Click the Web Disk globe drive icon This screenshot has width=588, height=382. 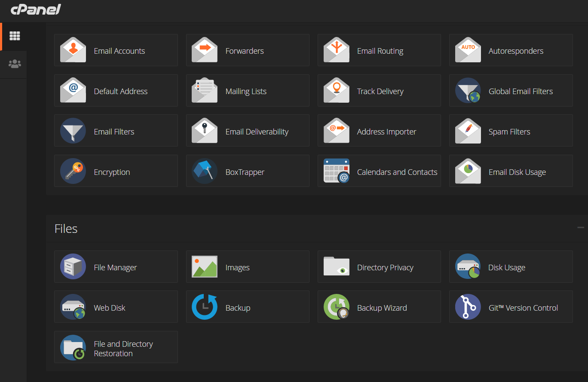click(73, 307)
